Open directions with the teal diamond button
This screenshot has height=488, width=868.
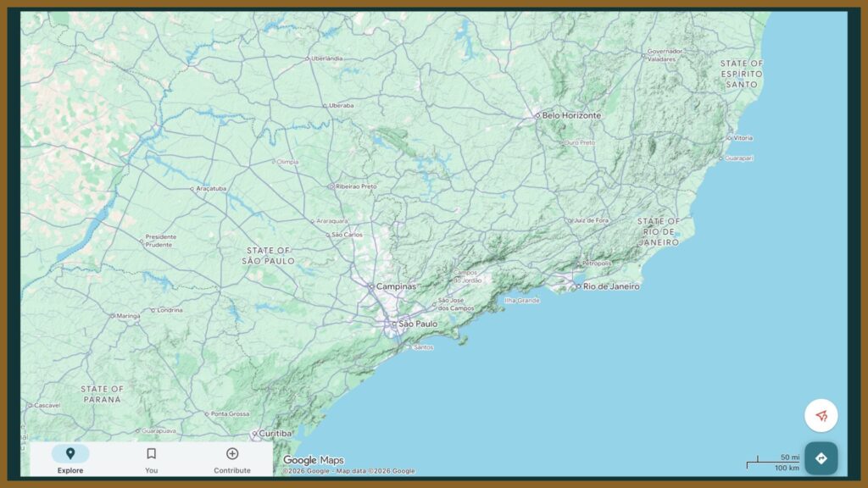click(x=821, y=458)
